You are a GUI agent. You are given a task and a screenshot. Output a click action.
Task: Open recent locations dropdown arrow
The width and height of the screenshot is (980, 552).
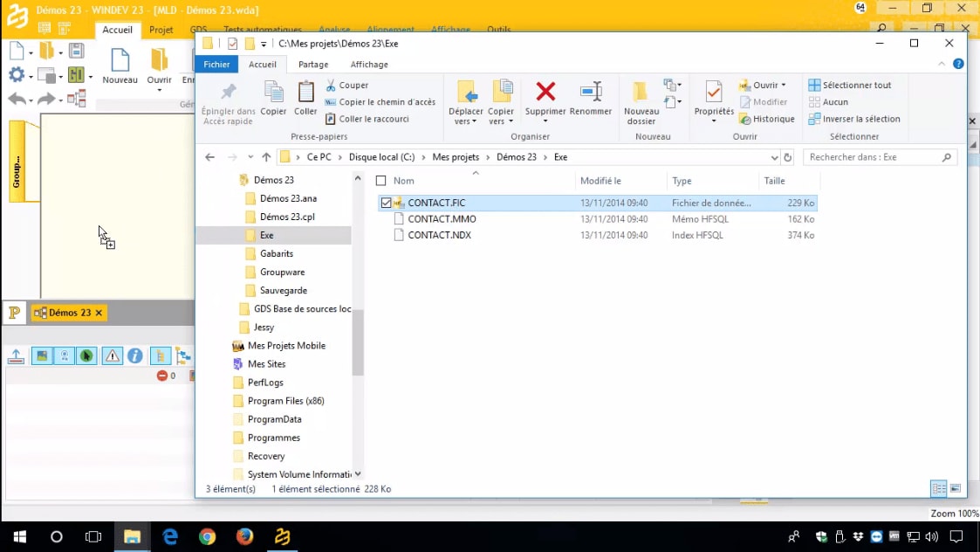(x=250, y=157)
